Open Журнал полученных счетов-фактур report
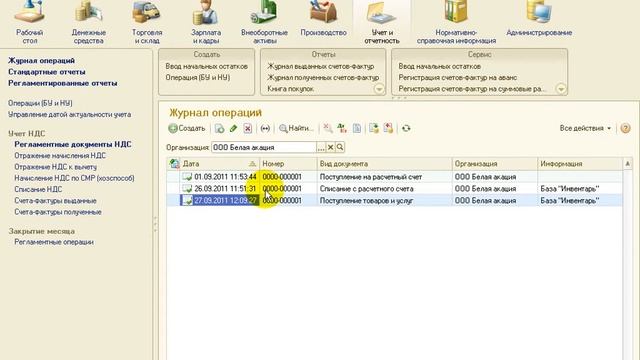Viewport: 640px width, 360px height. tap(323, 77)
